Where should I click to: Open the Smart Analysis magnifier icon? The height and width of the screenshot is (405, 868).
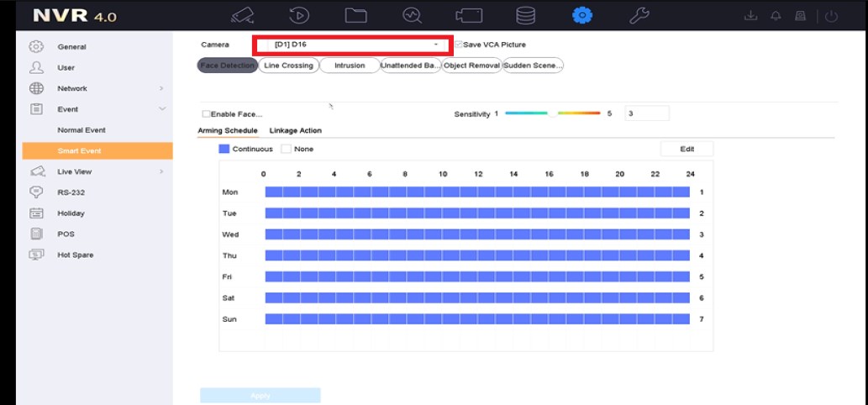412,16
